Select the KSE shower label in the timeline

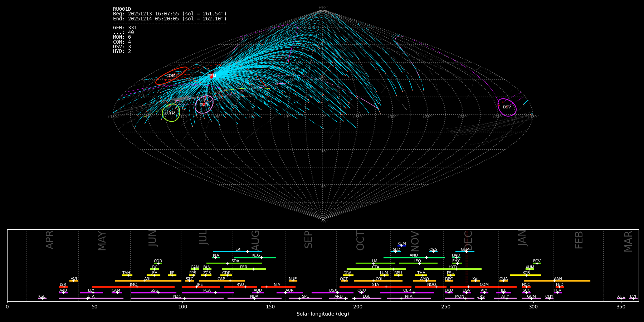(x=42, y=297)
